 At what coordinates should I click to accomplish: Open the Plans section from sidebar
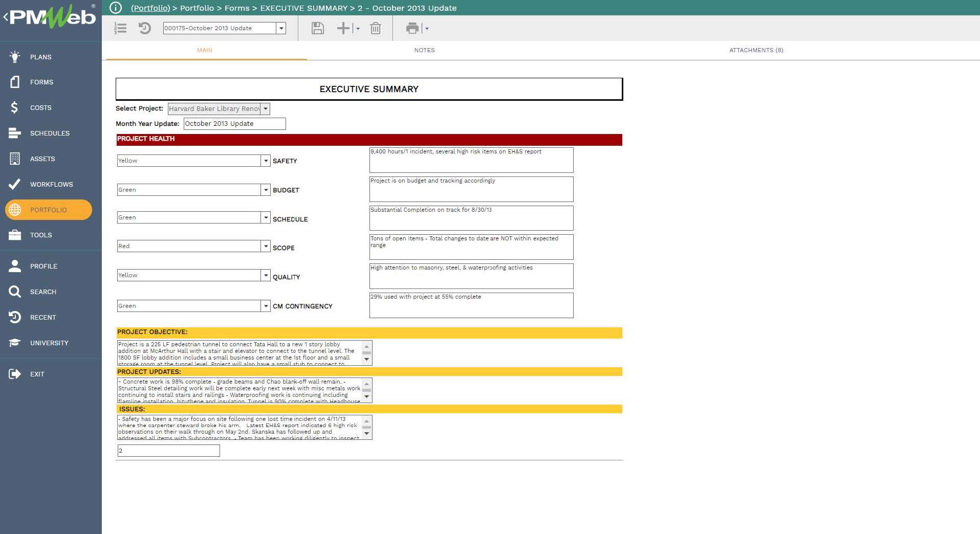pos(40,57)
